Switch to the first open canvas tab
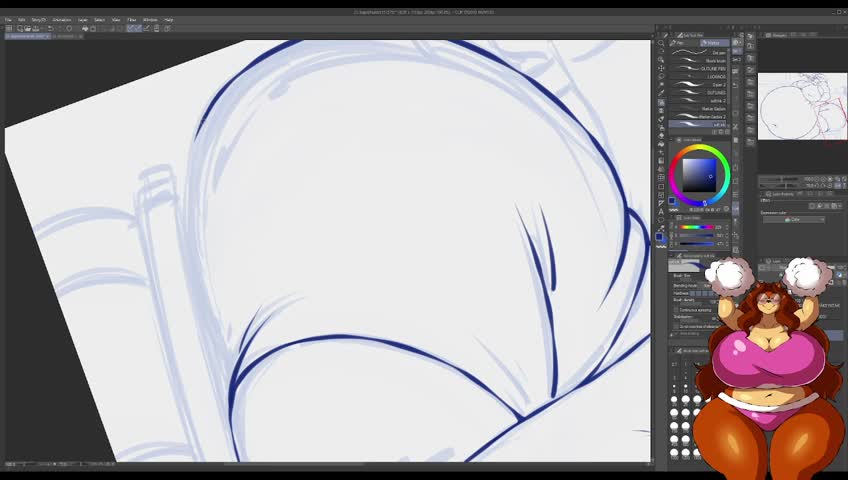This screenshot has height=480, width=848. coord(28,36)
